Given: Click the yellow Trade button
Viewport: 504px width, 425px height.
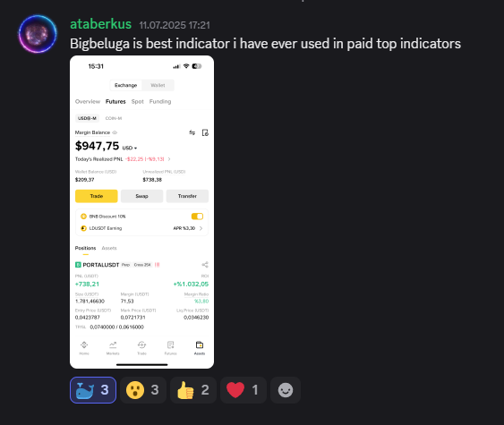Looking at the screenshot, I should (x=97, y=196).
